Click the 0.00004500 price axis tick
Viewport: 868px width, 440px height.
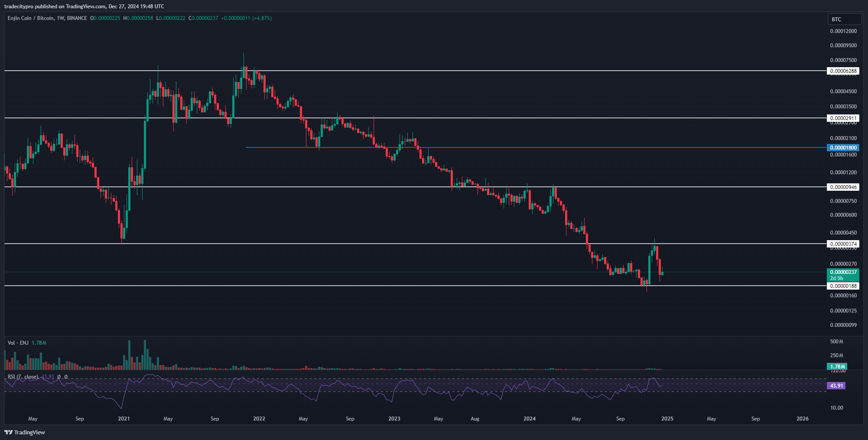click(x=843, y=91)
